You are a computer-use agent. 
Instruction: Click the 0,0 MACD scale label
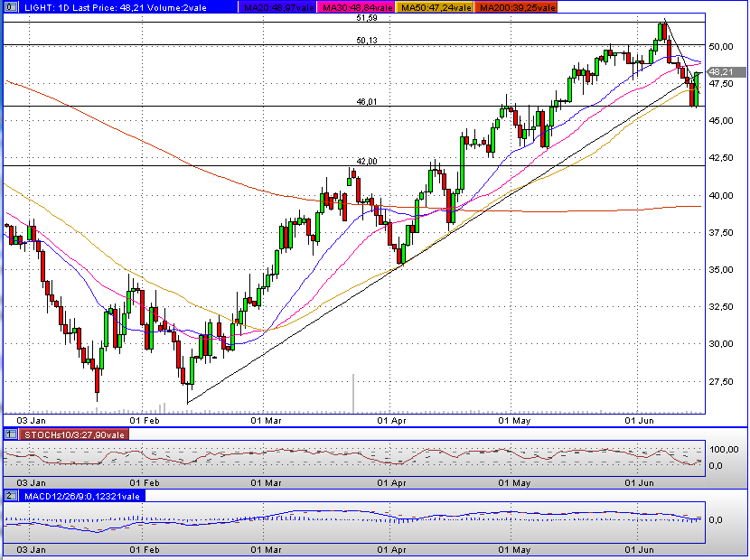click(x=716, y=519)
